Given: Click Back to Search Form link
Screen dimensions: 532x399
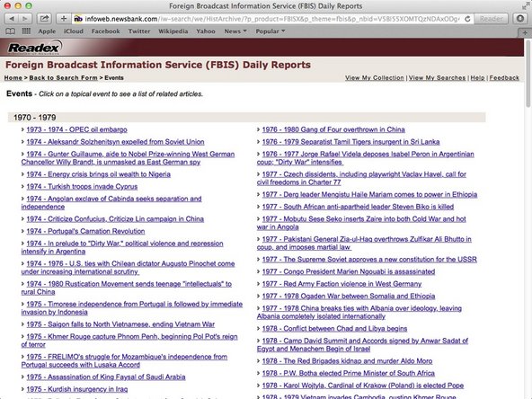Looking at the screenshot, I should [63, 77].
